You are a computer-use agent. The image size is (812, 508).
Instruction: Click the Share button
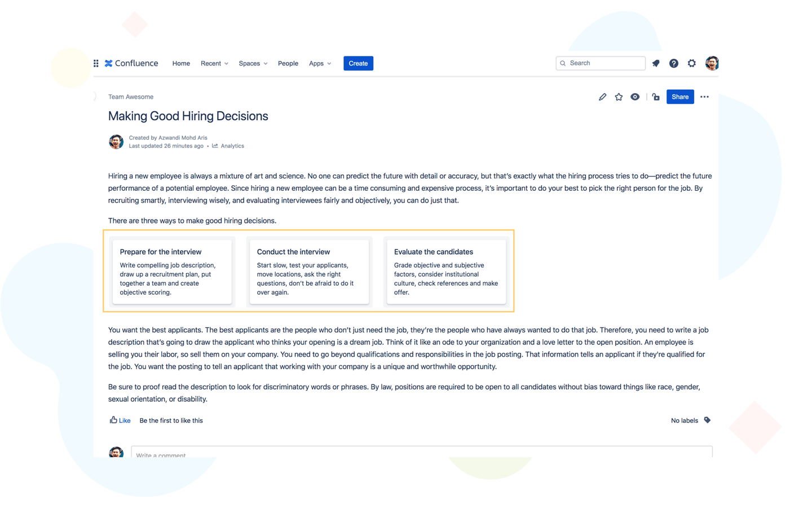[680, 97]
